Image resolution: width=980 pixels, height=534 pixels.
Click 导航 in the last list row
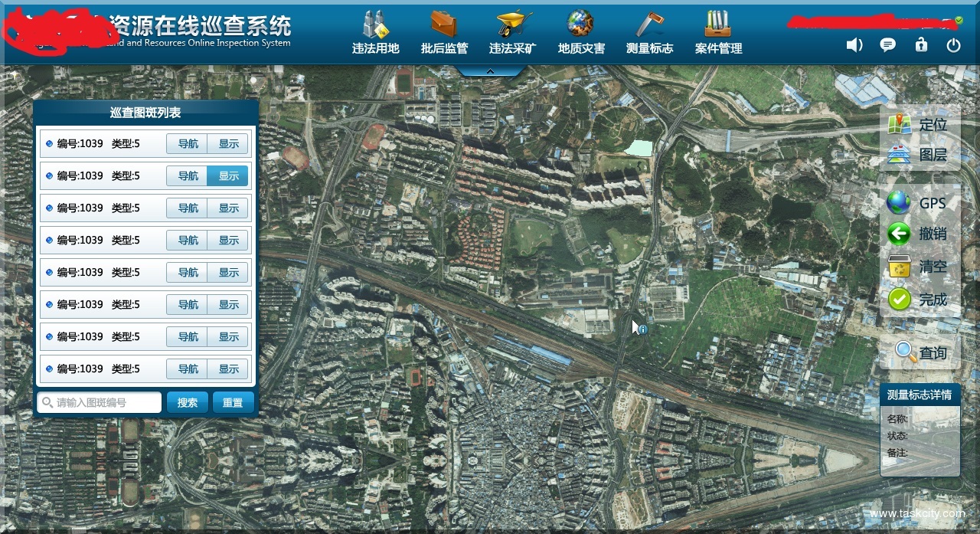pyautogui.click(x=188, y=369)
